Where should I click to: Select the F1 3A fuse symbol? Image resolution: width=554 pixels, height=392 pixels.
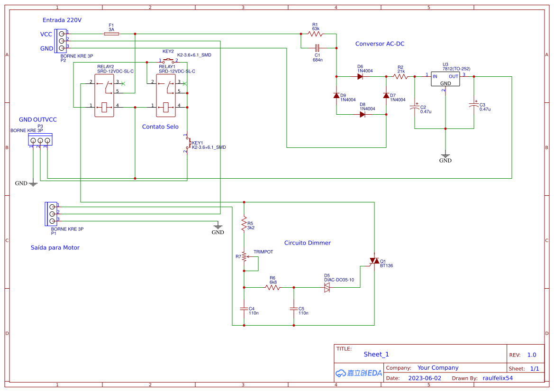pyautogui.click(x=111, y=34)
